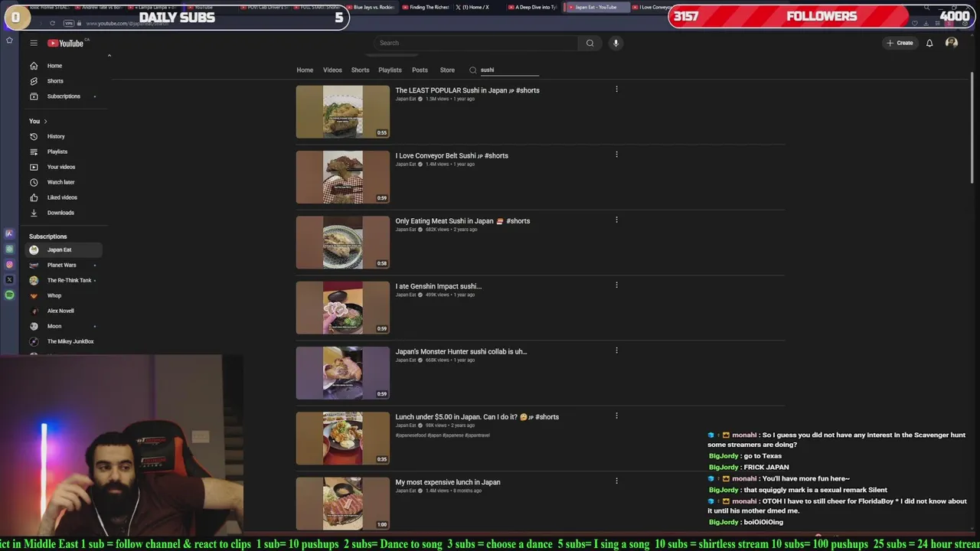Switch to channel Shorts tab
980x551 pixels.
360,70
